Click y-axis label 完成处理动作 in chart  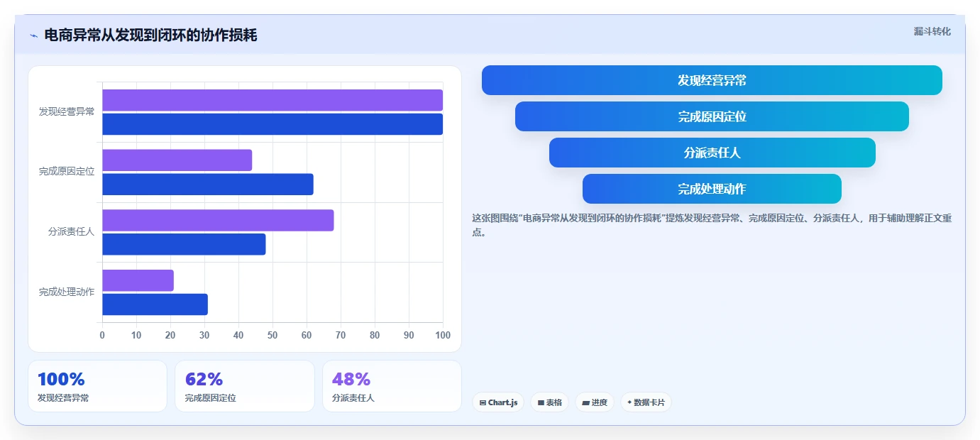(x=67, y=292)
